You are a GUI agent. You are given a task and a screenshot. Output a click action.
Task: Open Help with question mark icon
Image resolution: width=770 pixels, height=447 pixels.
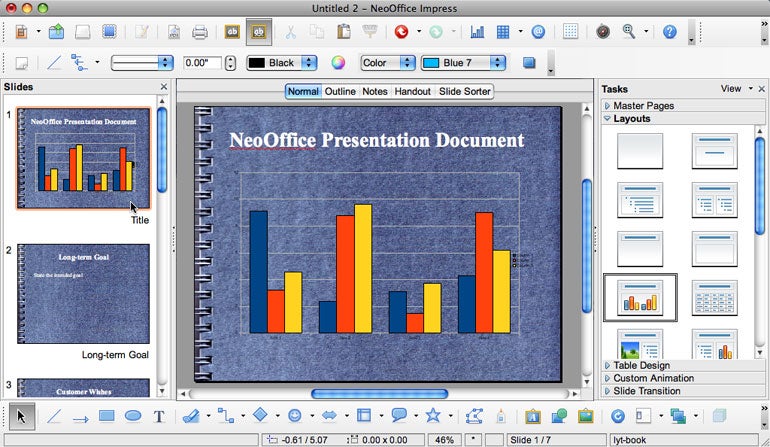pos(670,32)
